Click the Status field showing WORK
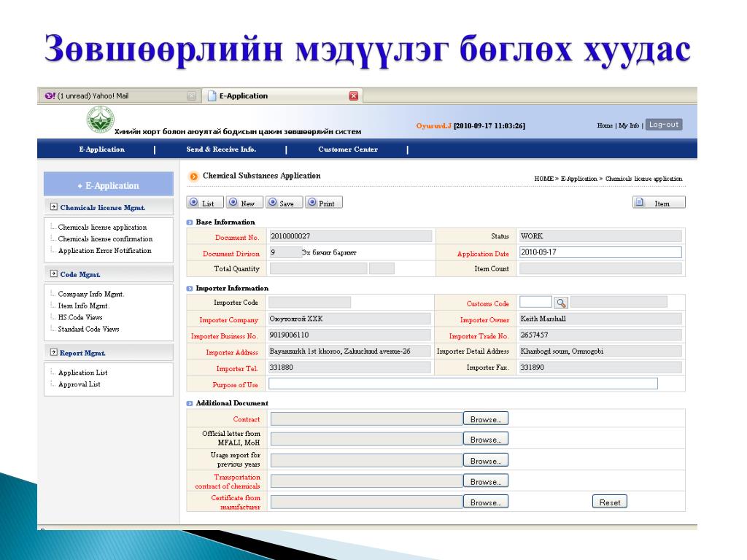 [x=600, y=236]
